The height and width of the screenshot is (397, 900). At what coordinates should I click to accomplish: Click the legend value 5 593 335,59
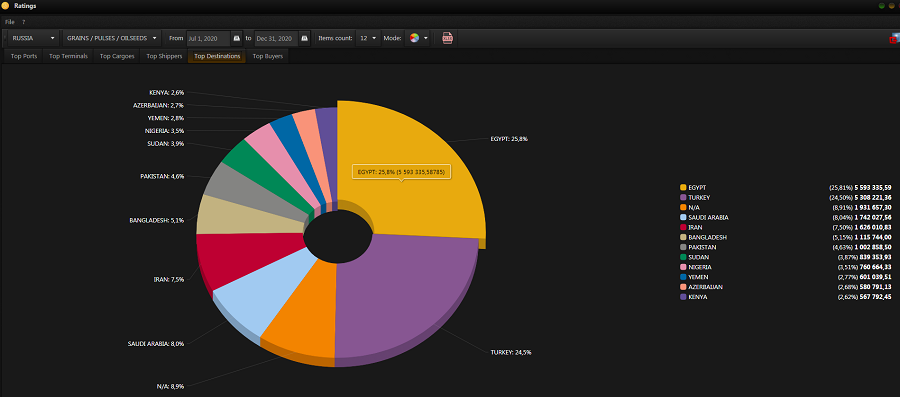coord(872,187)
